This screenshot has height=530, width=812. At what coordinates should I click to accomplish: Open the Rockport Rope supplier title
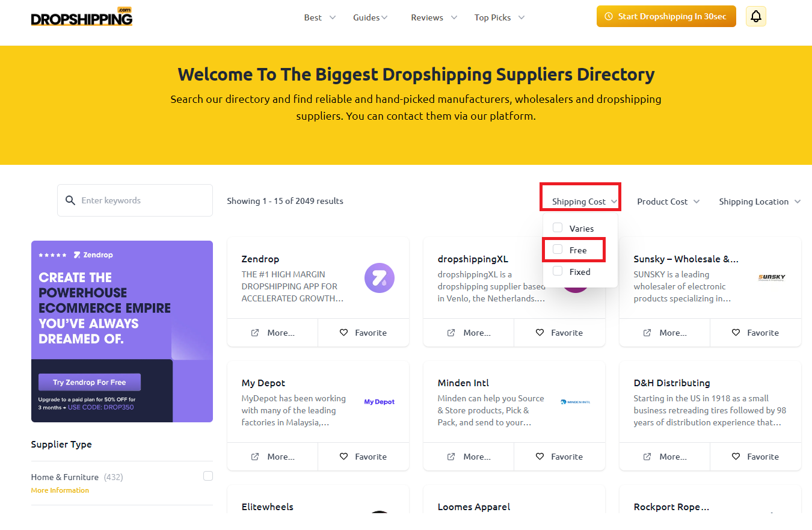[671, 507]
